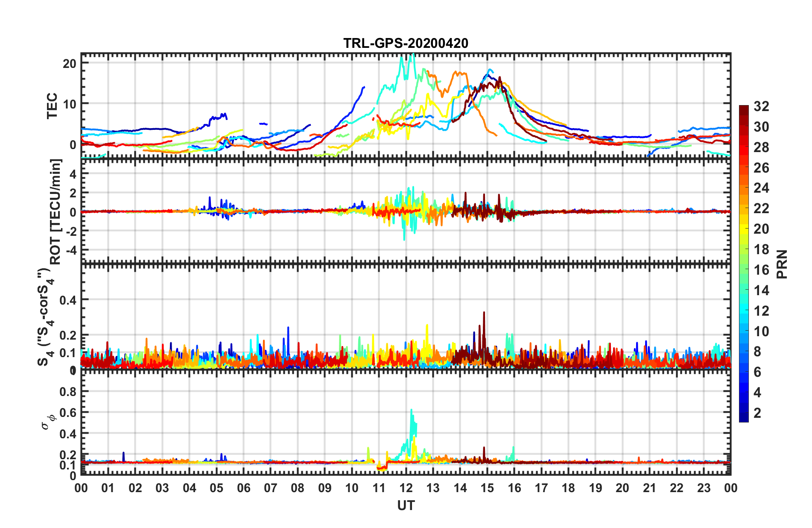812x528 pixels.
Task: Click the 0.6 tick on the sigma phi axis
Action: coord(68,412)
